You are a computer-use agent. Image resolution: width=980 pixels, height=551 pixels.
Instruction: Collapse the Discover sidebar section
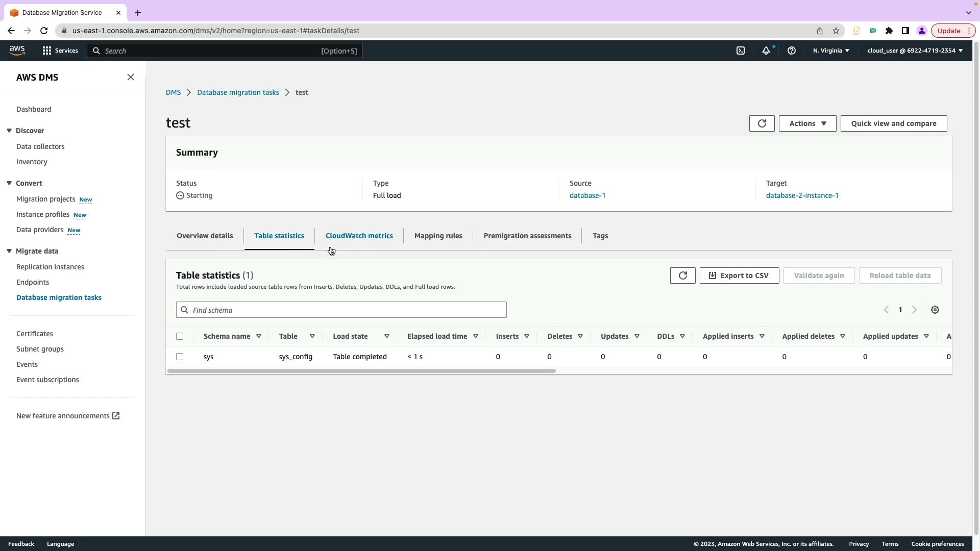pos(9,131)
